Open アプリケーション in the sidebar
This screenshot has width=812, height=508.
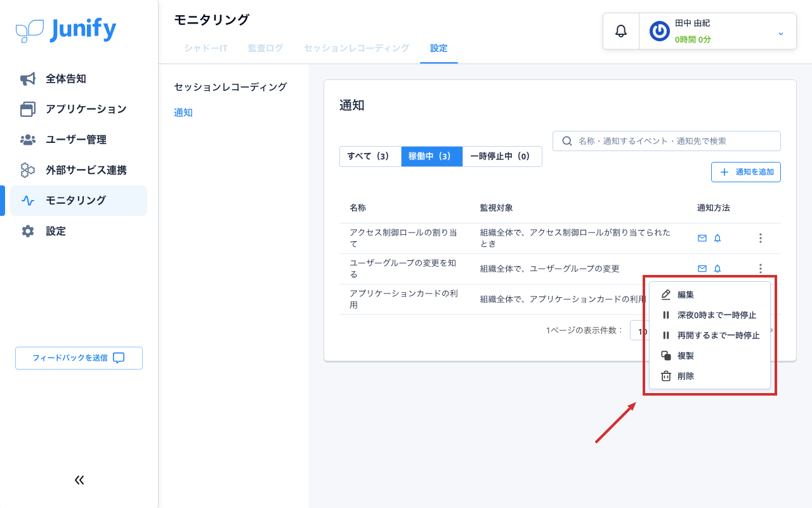pos(79,109)
